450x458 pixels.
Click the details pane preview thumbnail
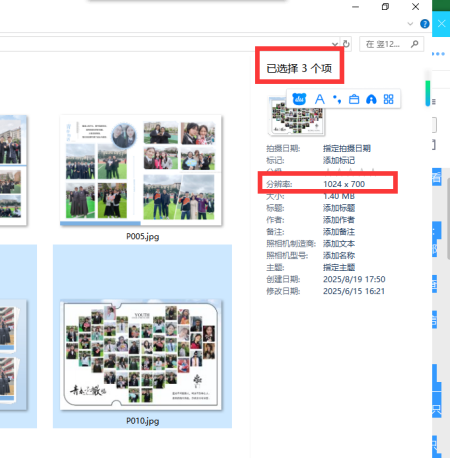[x=296, y=117]
